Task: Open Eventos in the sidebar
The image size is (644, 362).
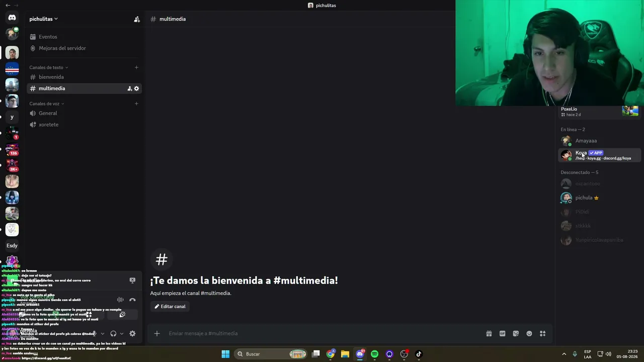Action: coord(84,37)
